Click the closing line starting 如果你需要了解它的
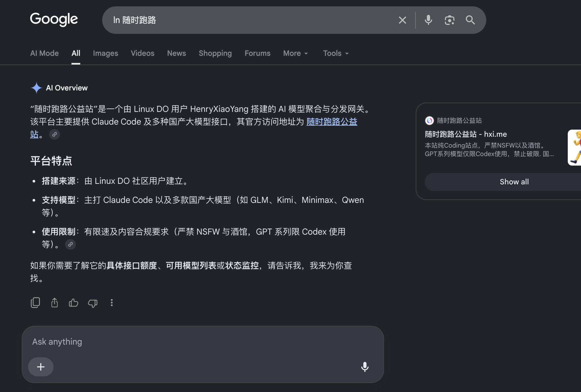The width and height of the screenshot is (581, 392). point(191,272)
